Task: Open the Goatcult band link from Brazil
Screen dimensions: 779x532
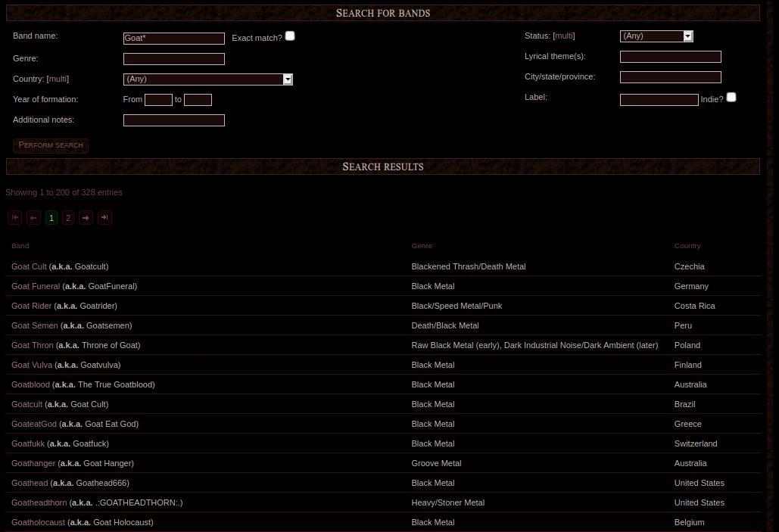Action: point(26,404)
